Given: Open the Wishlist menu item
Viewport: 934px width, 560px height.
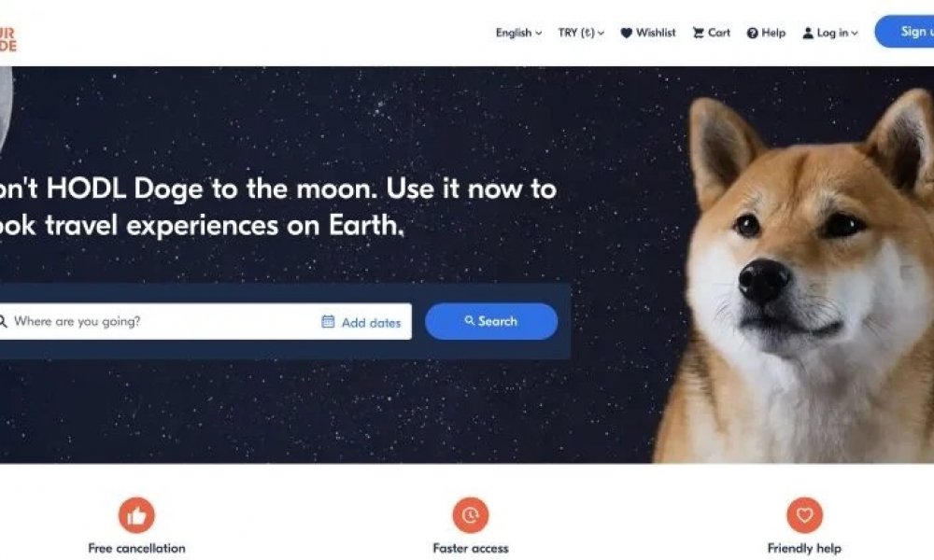Looking at the screenshot, I should [648, 33].
